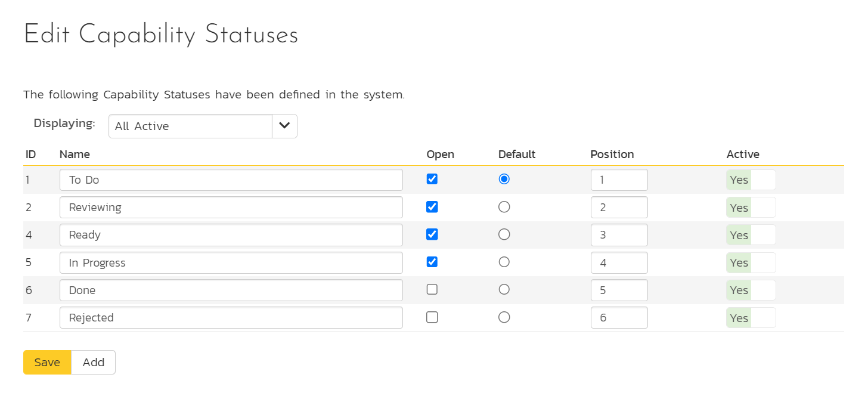Select "All Active" combo box

click(x=191, y=126)
